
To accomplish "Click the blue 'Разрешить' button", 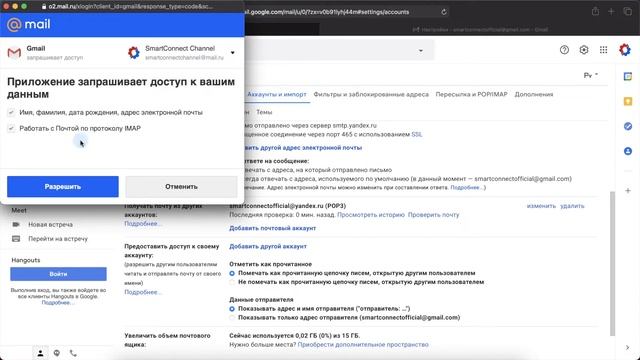I will pyautogui.click(x=63, y=187).
